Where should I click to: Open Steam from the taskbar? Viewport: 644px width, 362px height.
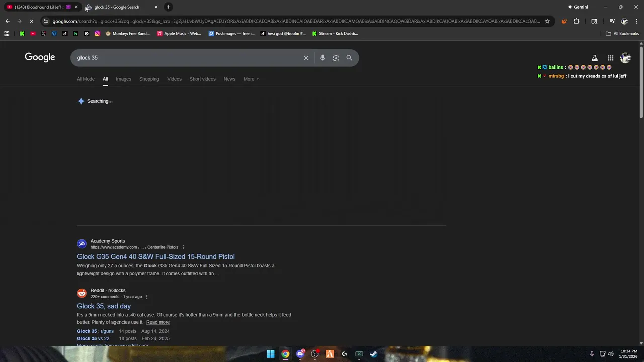[x=374, y=354]
